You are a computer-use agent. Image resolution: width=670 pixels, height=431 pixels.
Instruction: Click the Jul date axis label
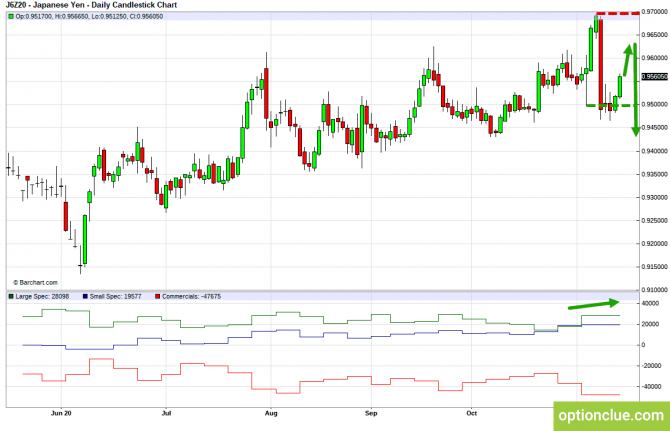tap(166, 413)
